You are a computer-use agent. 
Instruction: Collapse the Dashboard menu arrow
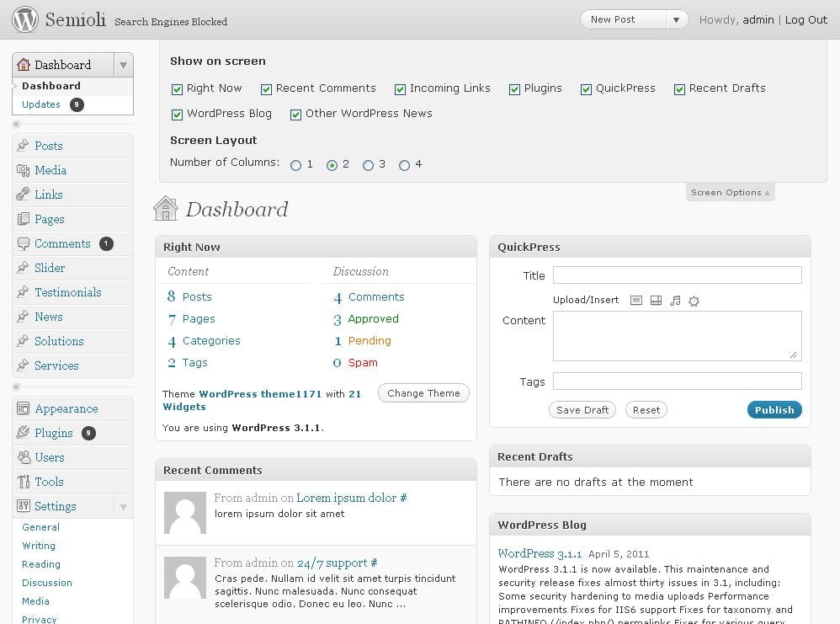point(124,65)
